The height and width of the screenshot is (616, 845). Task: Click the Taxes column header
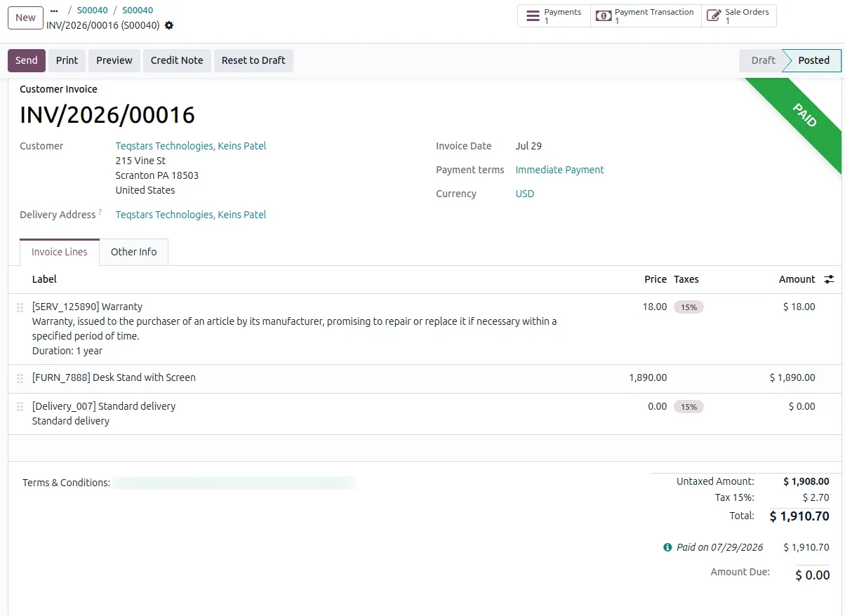(x=686, y=279)
